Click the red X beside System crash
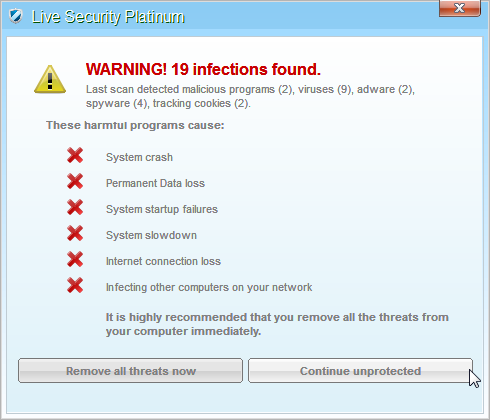The width and height of the screenshot is (490, 420). tap(75, 155)
